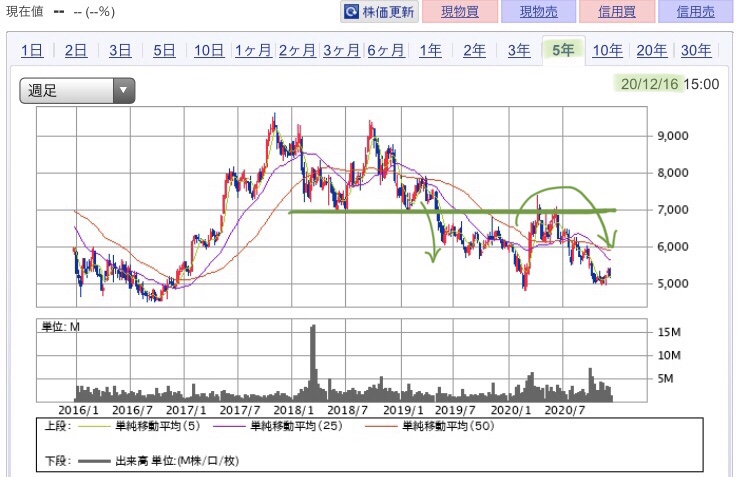Select the 5日 period tab
749x477 pixels.
(164, 50)
